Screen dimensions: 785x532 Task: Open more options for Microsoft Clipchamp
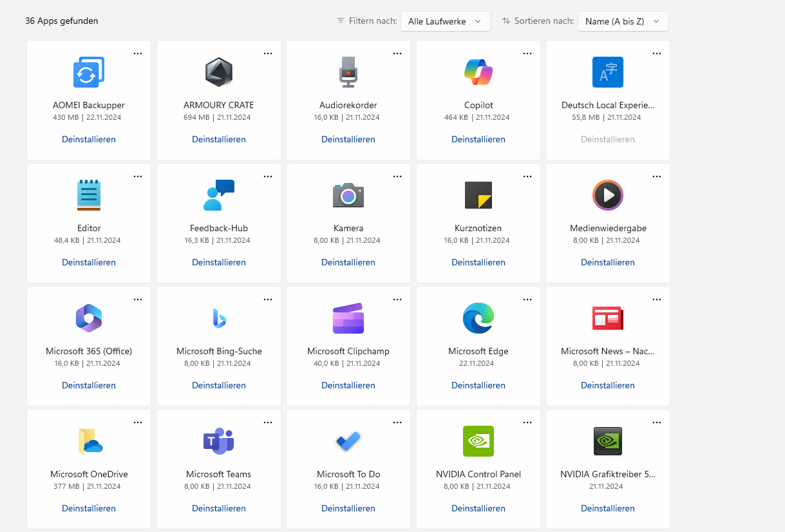click(x=397, y=299)
